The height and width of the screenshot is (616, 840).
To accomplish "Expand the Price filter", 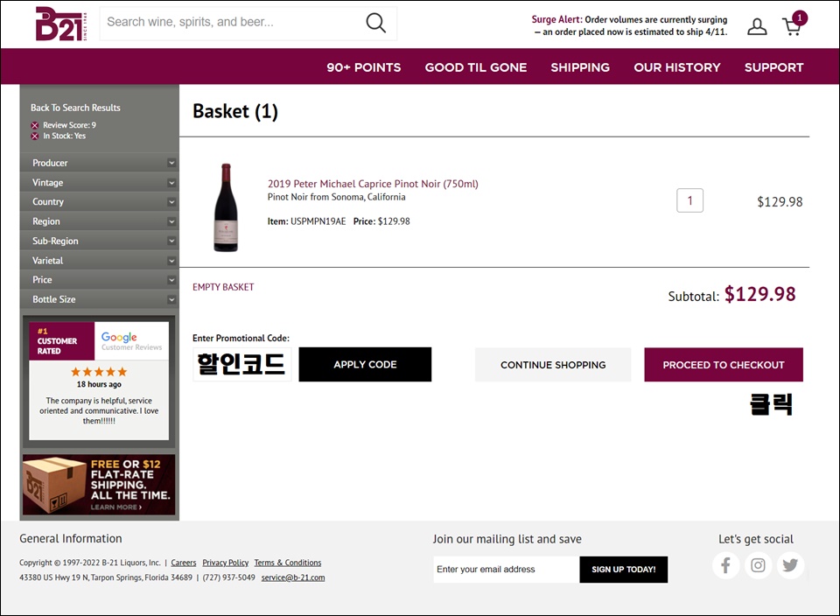I will coord(100,280).
